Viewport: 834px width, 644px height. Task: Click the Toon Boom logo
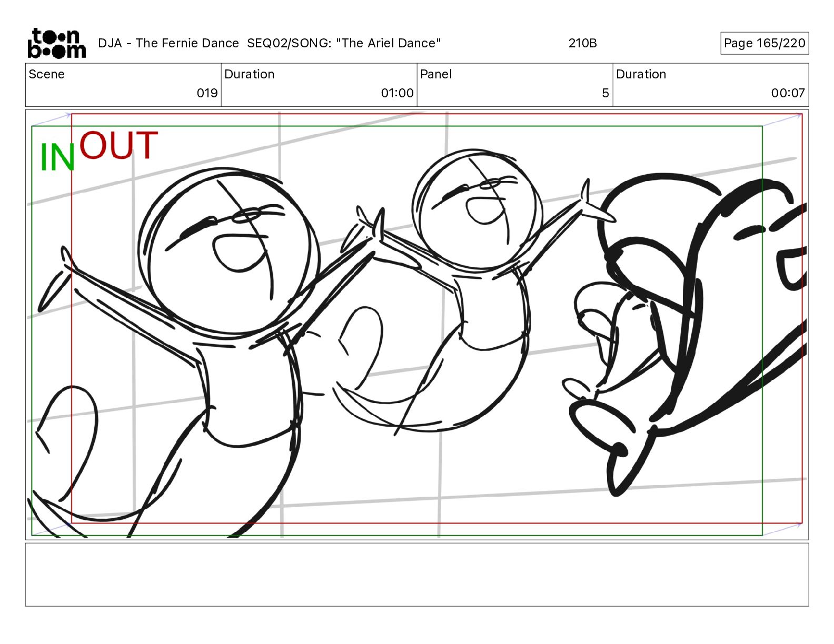click(57, 43)
